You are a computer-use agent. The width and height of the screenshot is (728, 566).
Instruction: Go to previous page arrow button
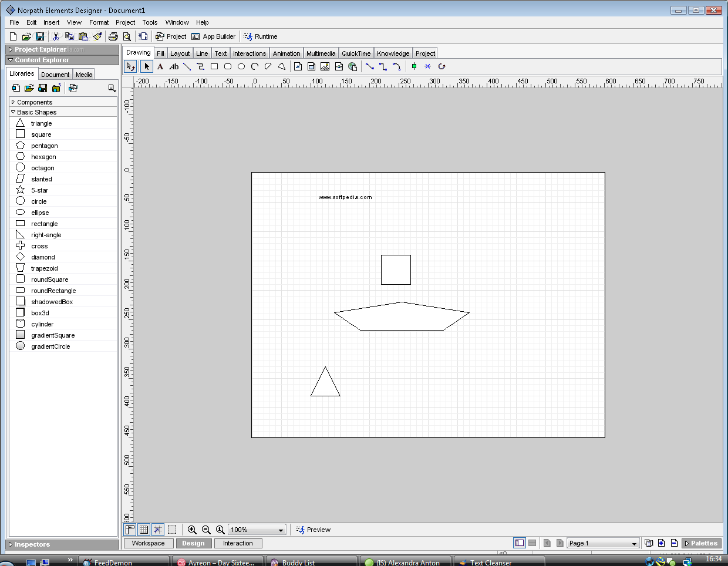click(x=547, y=543)
